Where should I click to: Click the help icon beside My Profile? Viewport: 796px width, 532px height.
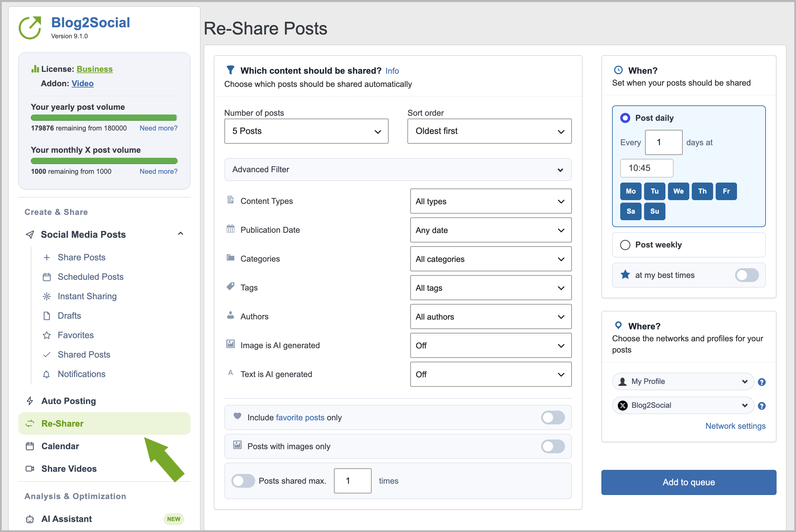point(762,382)
